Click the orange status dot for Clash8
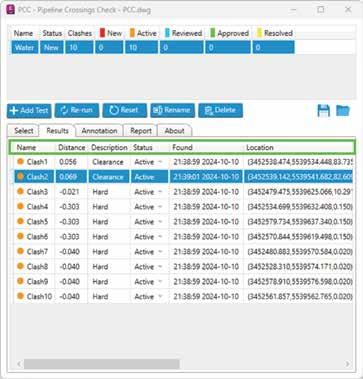This screenshot has height=379, width=363. click(x=20, y=266)
